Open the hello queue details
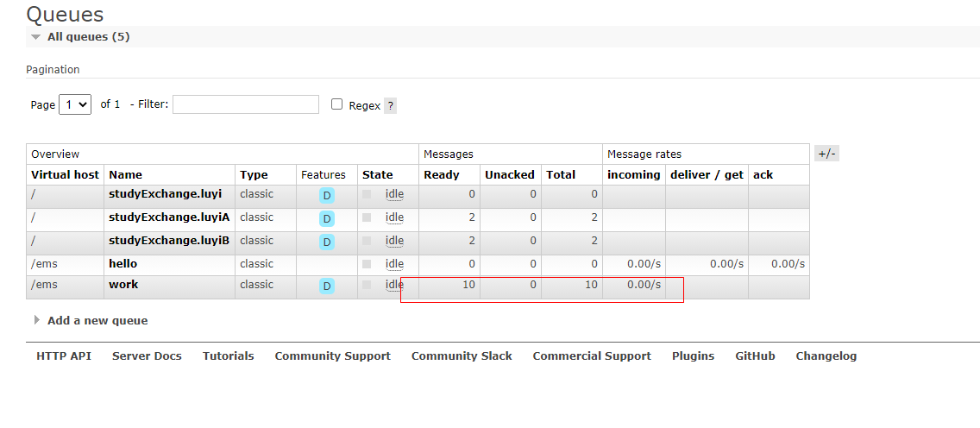The height and width of the screenshot is (428, 980). click(122, 264)
